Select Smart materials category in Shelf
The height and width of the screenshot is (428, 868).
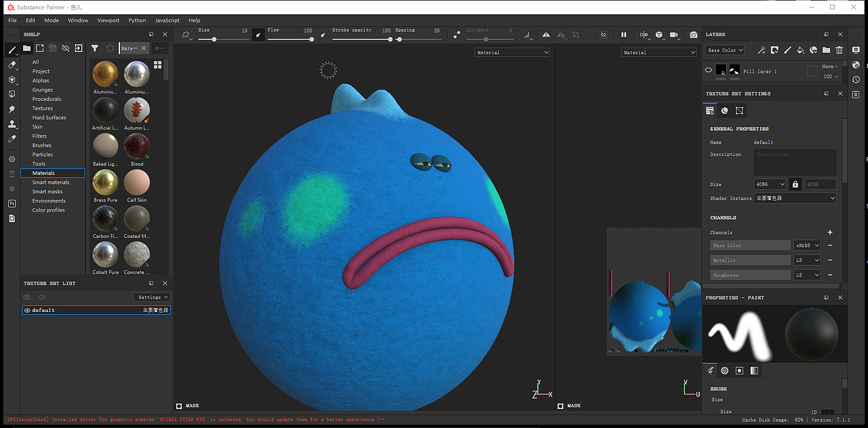coord(51,182)
